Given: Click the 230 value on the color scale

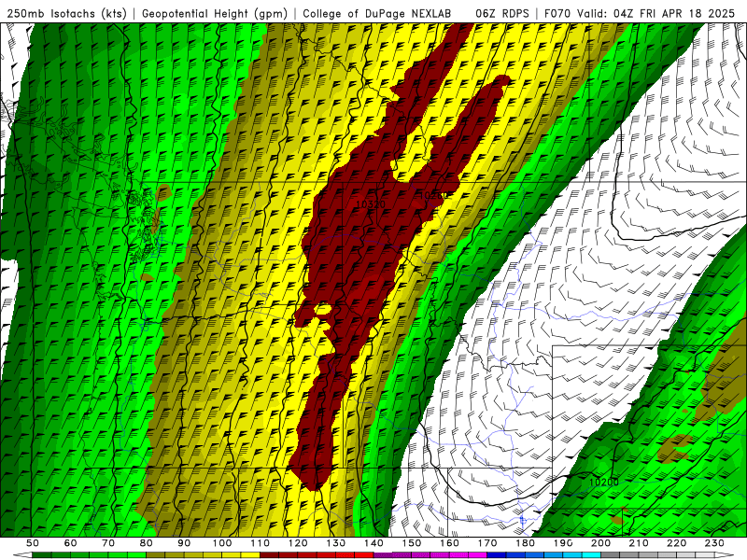Looking at the screenshot, I should pos(714,543).
